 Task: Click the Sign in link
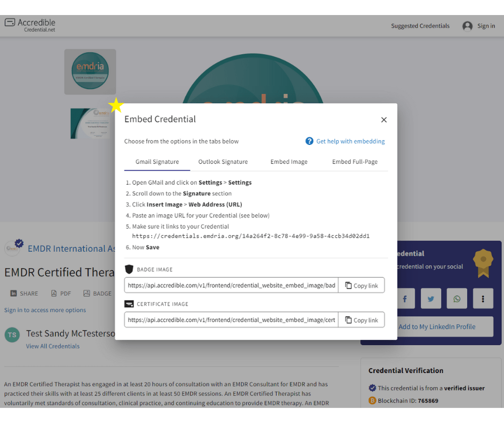[486, 26]
